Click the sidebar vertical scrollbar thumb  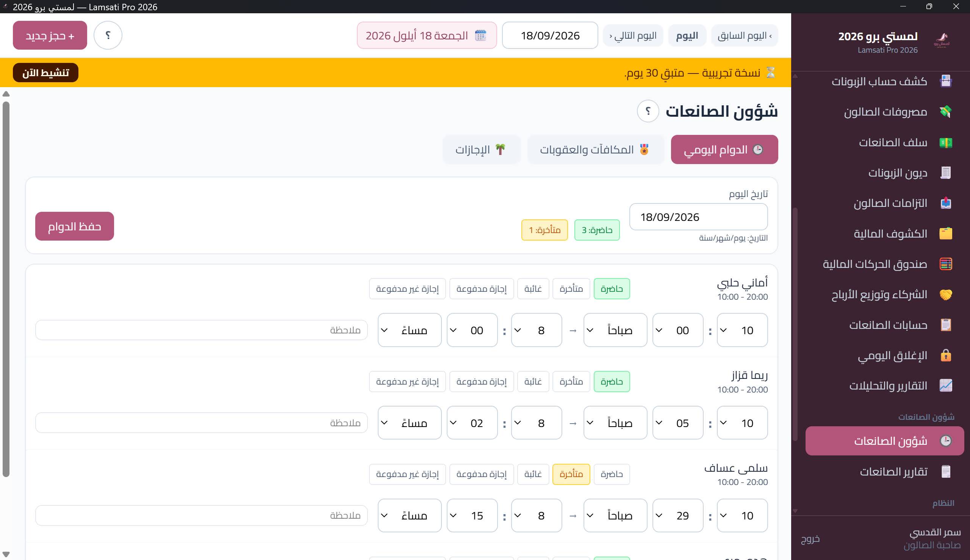click(795, 324)
